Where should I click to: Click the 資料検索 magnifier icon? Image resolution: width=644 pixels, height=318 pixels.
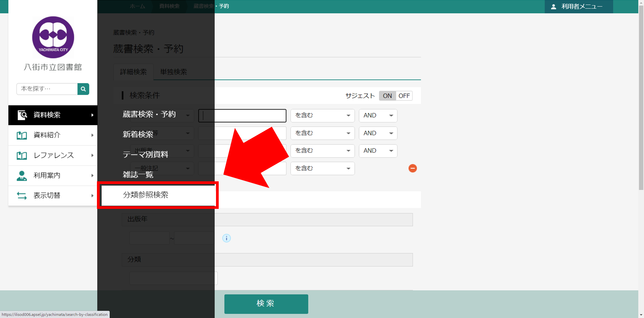(x=22, y=115)
